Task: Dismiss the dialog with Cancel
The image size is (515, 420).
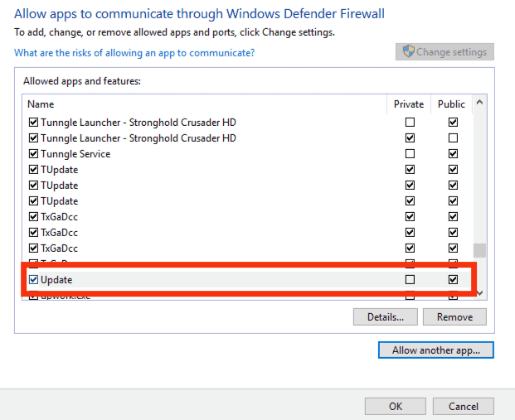Action: click(464, 406)
